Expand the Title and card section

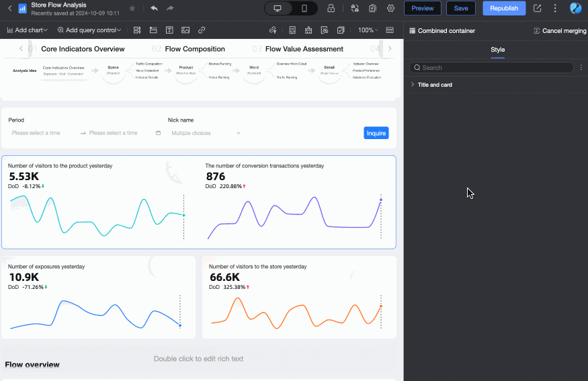pos(434,85)
